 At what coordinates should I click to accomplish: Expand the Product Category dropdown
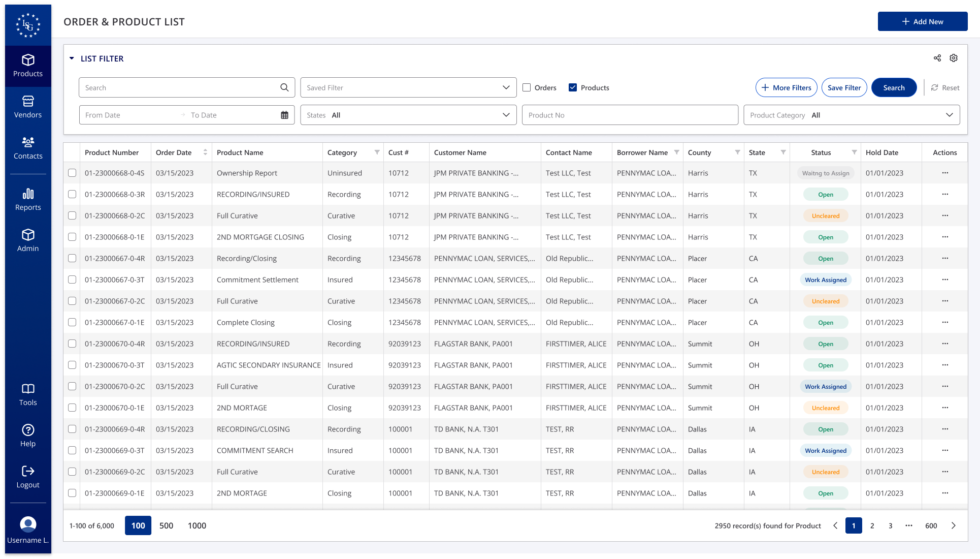pos(852,115)
